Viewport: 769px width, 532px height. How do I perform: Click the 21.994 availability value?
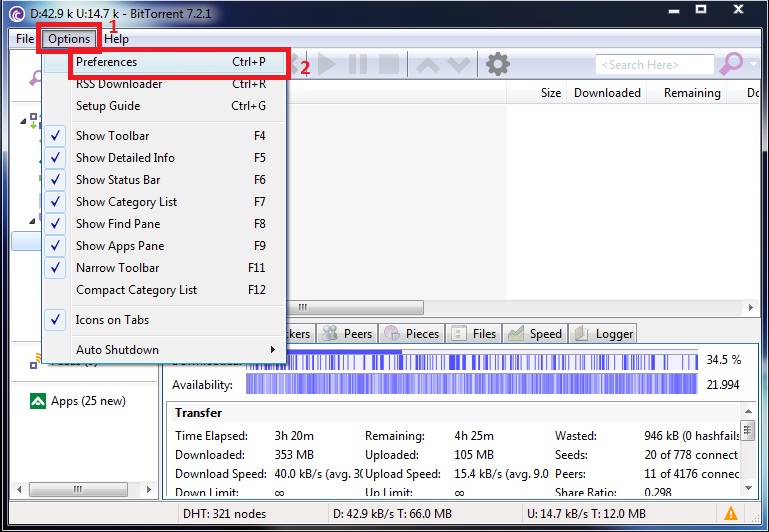[722, 385]
